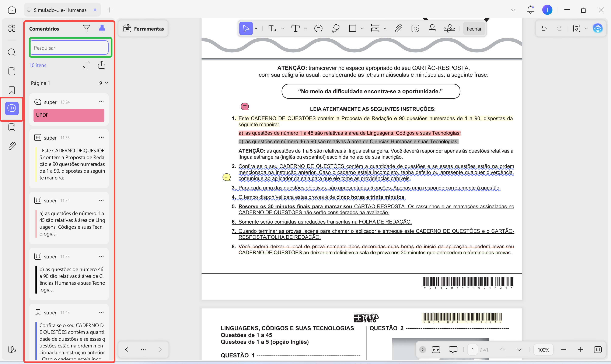Toggle the page layout view icon

[436, 350]
